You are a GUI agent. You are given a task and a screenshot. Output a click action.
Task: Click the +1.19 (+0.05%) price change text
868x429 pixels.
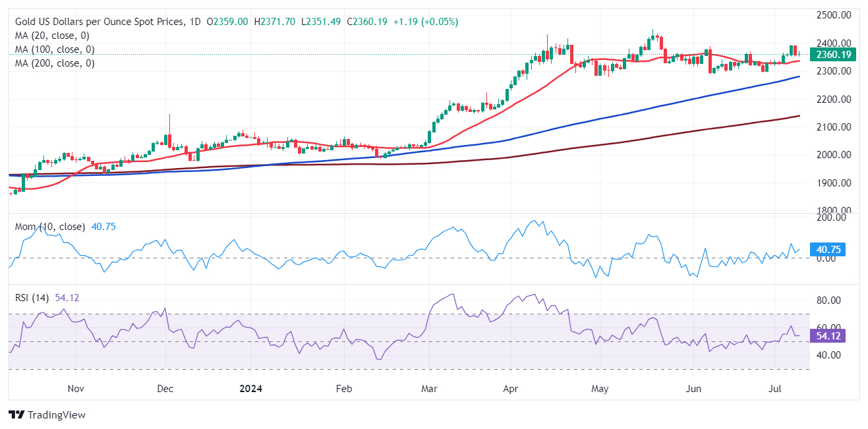click(425, 22)
